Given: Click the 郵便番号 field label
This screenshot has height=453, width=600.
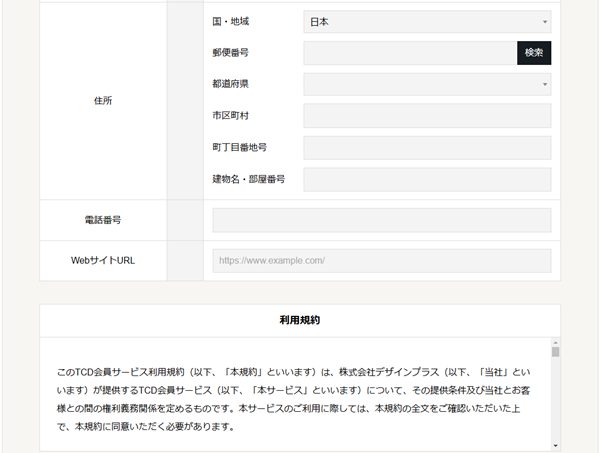Looking at the screenshot, I should point(230,53).
